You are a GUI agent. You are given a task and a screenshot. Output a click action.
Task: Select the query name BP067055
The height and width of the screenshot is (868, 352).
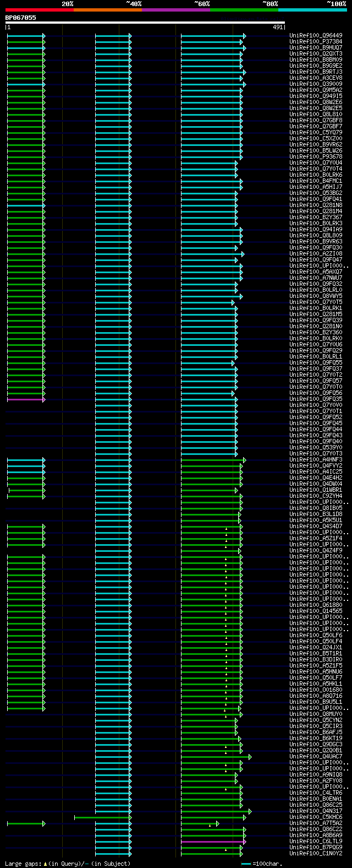coord(21,18)
